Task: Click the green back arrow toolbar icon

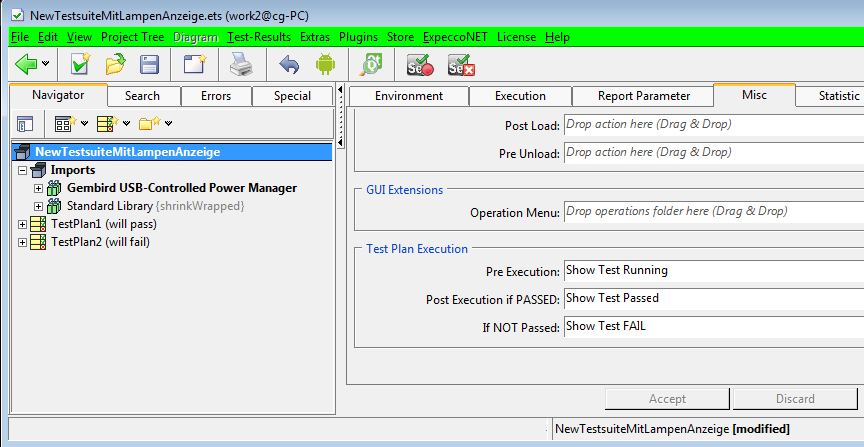Action: pos(26,65)
